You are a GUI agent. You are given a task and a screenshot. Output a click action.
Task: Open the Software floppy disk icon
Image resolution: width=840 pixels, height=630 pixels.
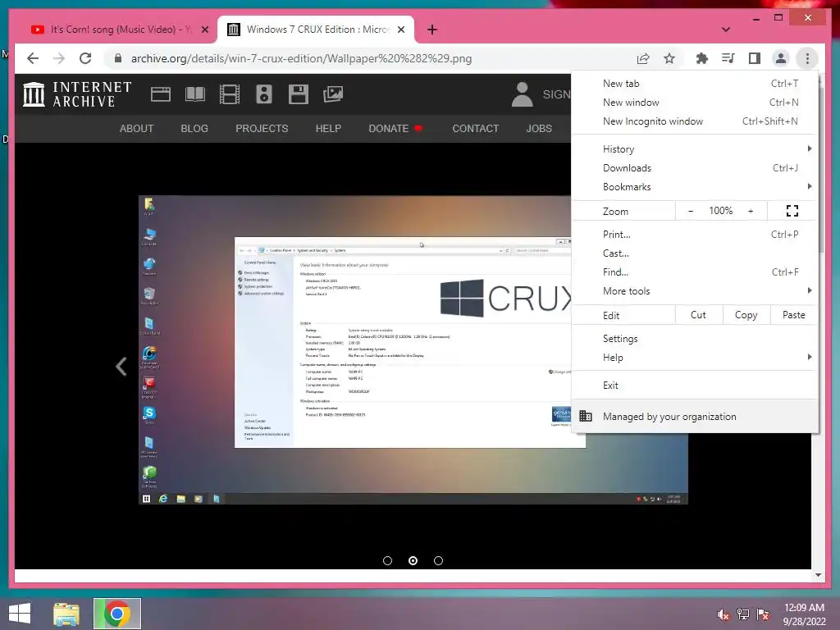click(x=299, y=94)
